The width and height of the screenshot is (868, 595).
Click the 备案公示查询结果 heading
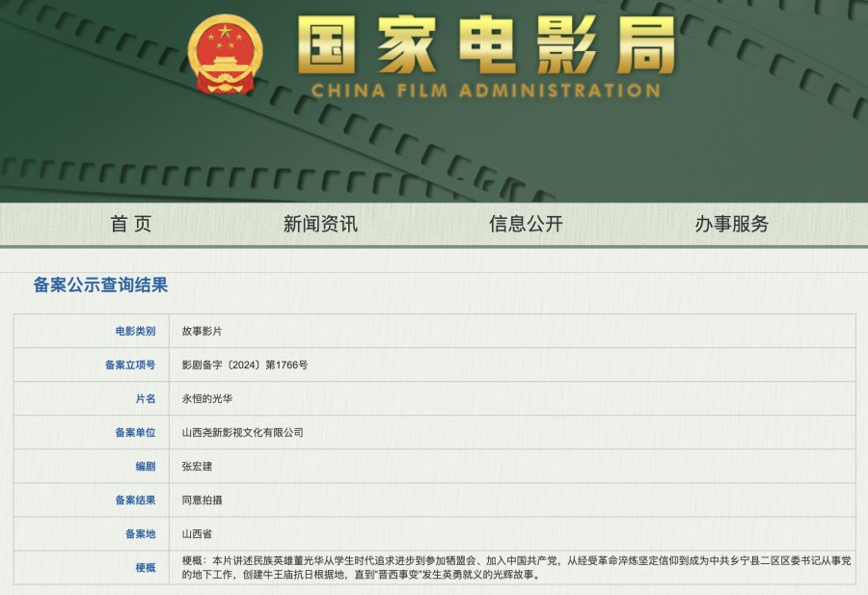pyautogui.click(x=100, y=285)
